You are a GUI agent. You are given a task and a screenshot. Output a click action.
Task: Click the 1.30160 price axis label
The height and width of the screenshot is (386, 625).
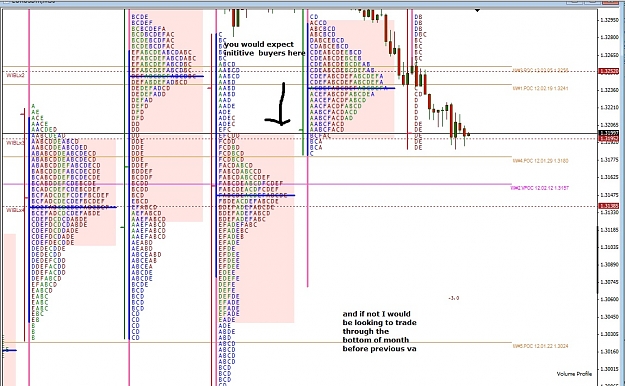tap(610, 352)
